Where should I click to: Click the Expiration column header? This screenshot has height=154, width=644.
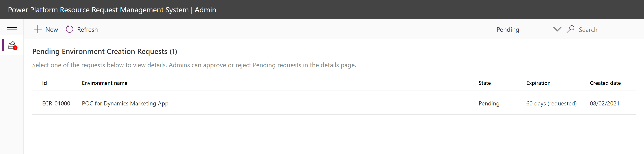click(x=538, y=83)
